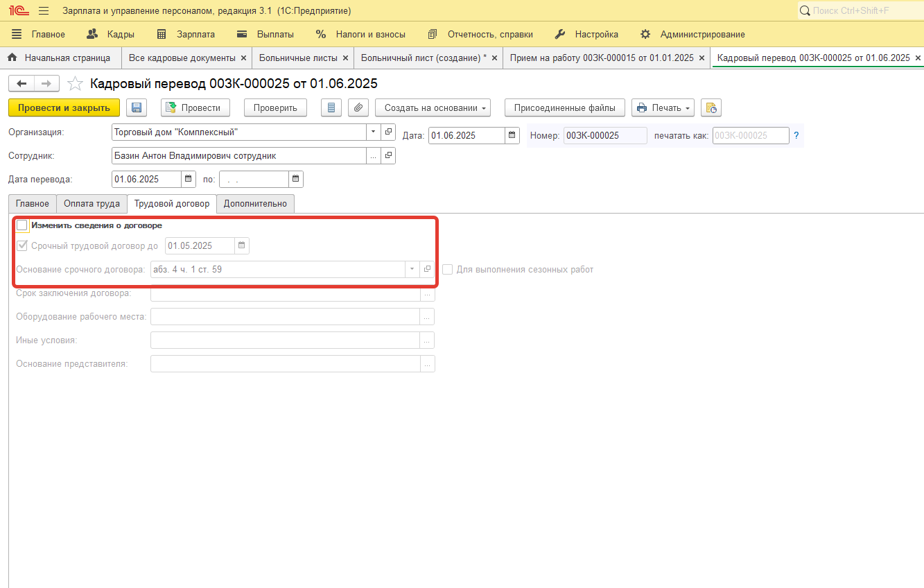Open the Печать dropdown menu

(663, 107)
